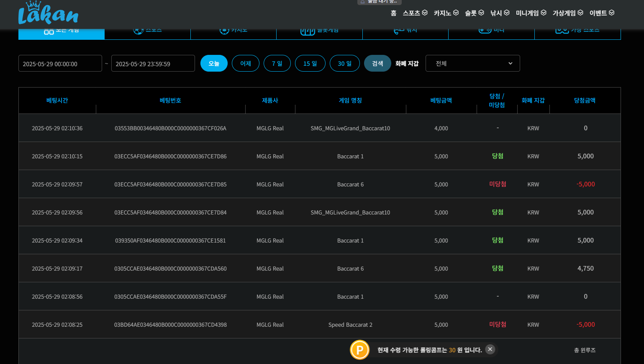
Task: Open the 화폐 지갑 전체 dropdown
Action: click(x=472, y=63)
